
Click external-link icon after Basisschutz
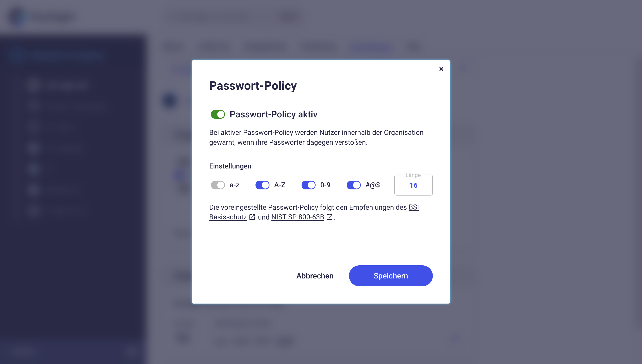point(252,217)
